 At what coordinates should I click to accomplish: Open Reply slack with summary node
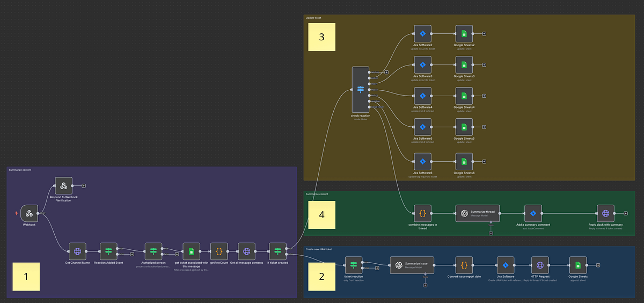[605, 213]
